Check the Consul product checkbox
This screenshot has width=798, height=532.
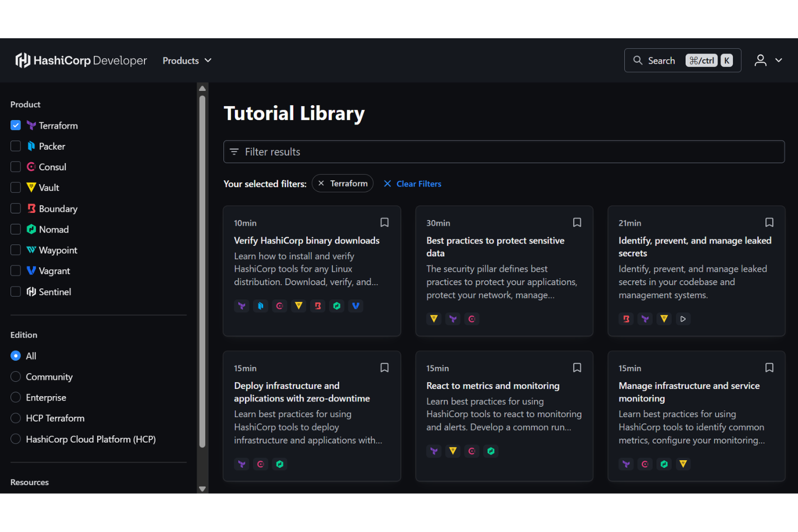click(16, 167)
